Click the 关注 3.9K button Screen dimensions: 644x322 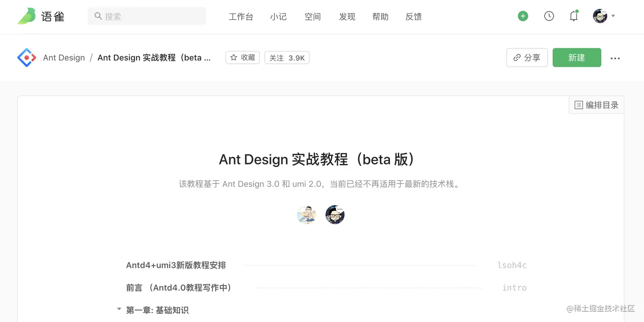pyautogui.click(x=287, y=57)
